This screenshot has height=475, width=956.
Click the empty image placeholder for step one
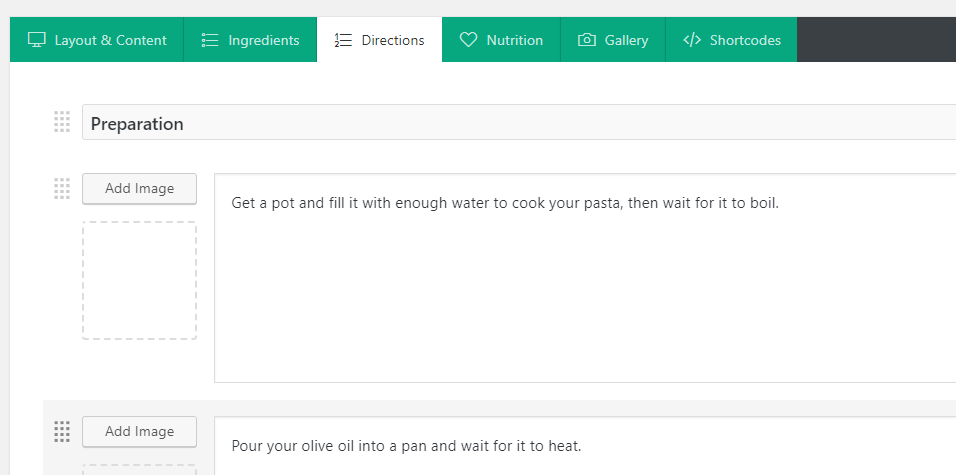[x=139, y=281]
